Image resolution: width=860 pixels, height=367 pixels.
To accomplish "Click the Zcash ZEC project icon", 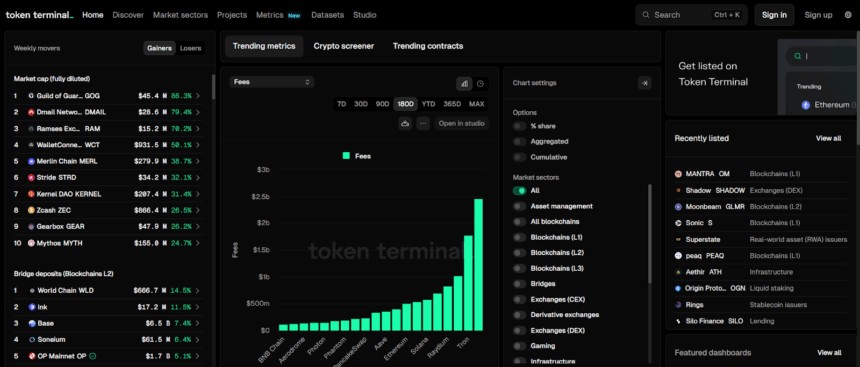I will tap(31, 210).
